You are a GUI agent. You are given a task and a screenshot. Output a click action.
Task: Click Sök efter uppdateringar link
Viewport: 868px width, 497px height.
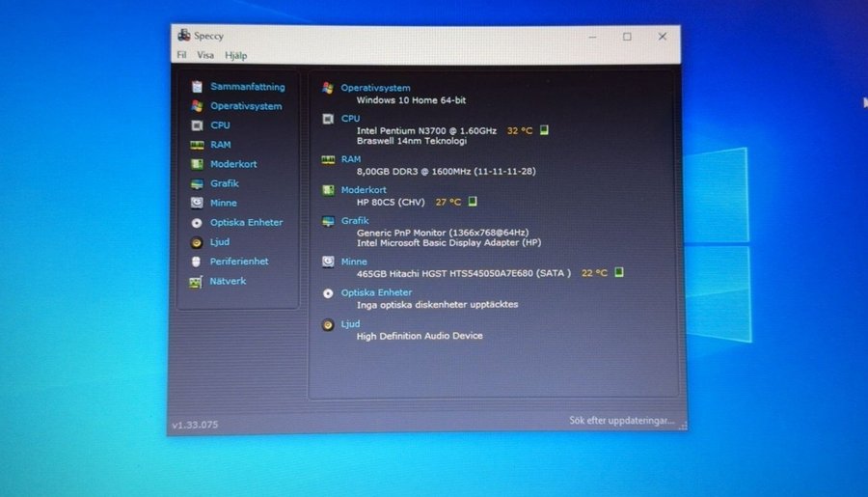(x=621, y=422)
